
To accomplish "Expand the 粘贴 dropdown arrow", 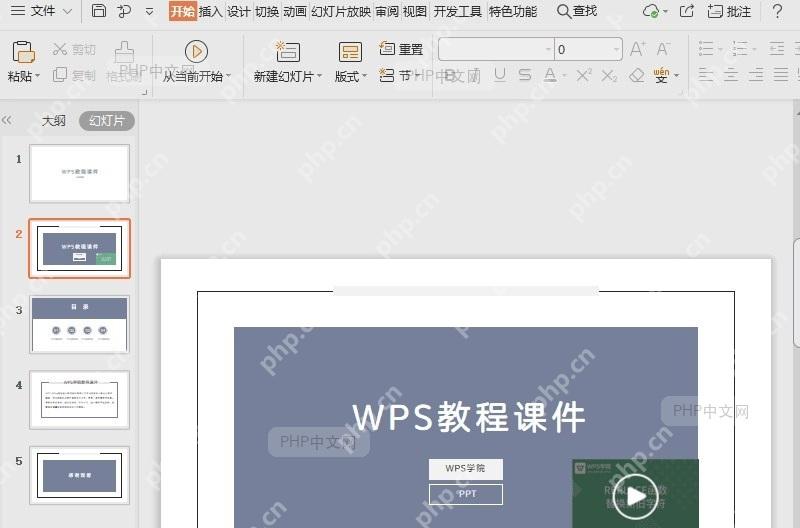I will (37, 77).
